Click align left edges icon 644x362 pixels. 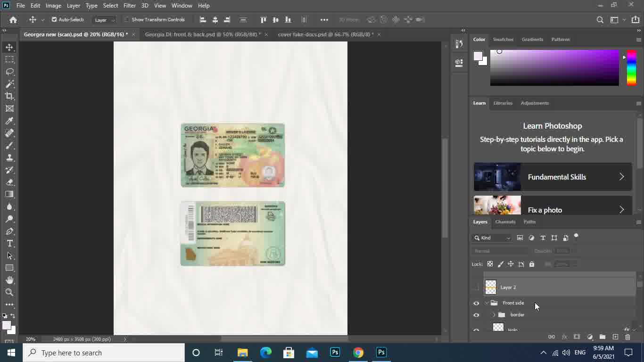[x=203, y=20]
